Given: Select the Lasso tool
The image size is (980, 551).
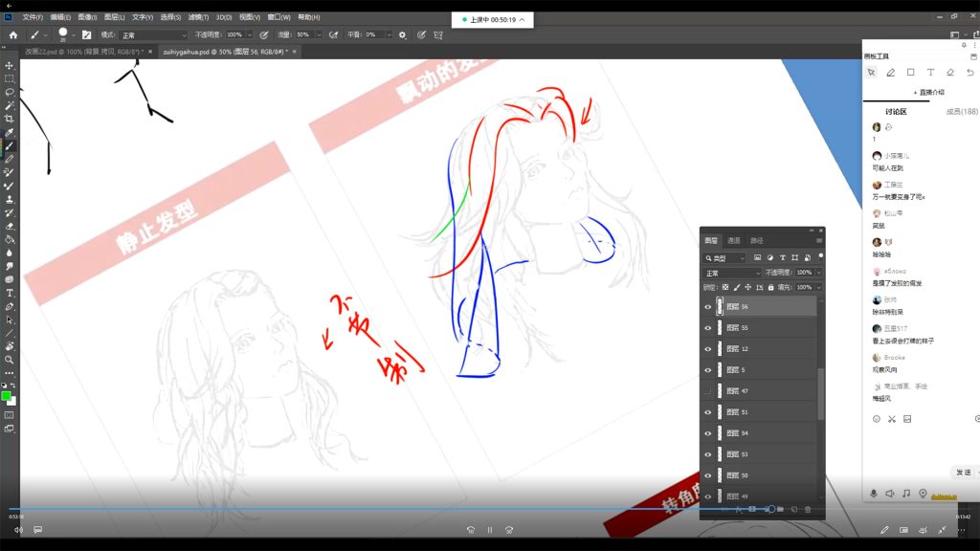Looking at the screenshot, I should [10, 92].
